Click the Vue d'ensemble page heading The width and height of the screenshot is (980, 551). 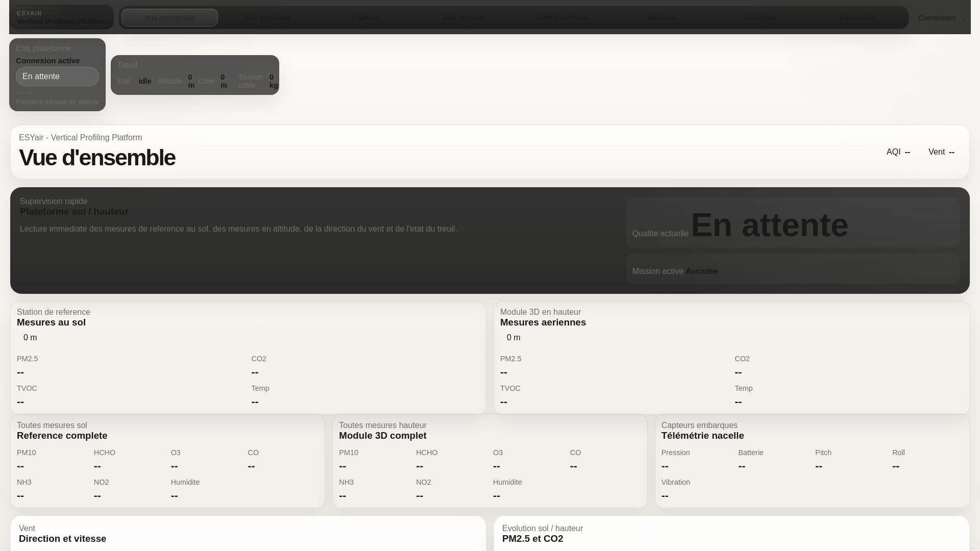tap(97, 158)
